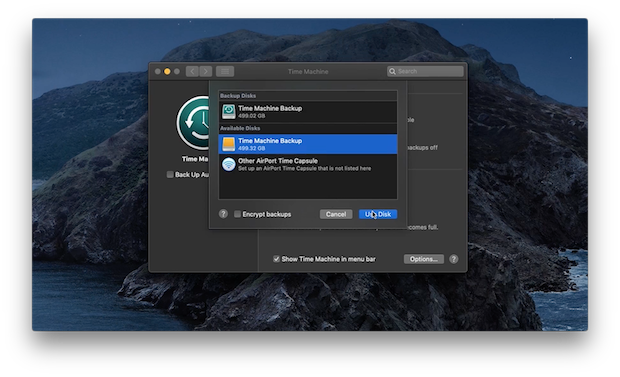
Task: Toggle Back Up Automatically checkbox
Action: (x=170, y=174)
